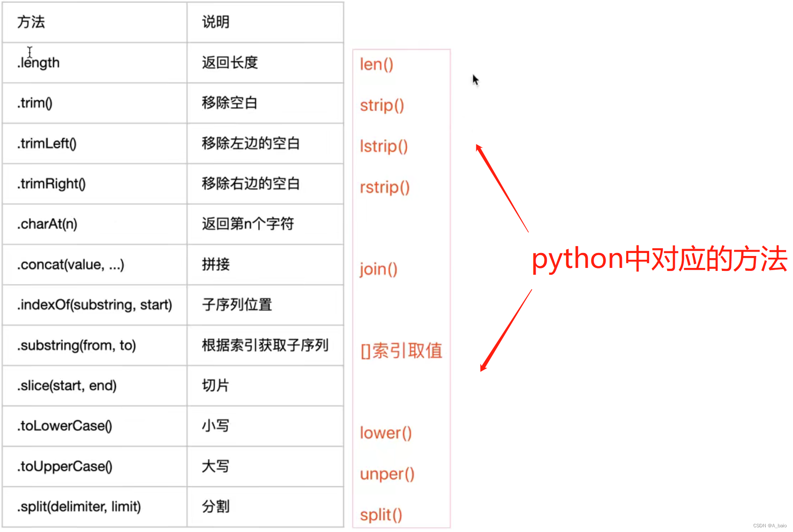The width and height of the screenshot is (793, 532).
Task: Select the .toLowerCase() method cell
Action: click(94, 426)
